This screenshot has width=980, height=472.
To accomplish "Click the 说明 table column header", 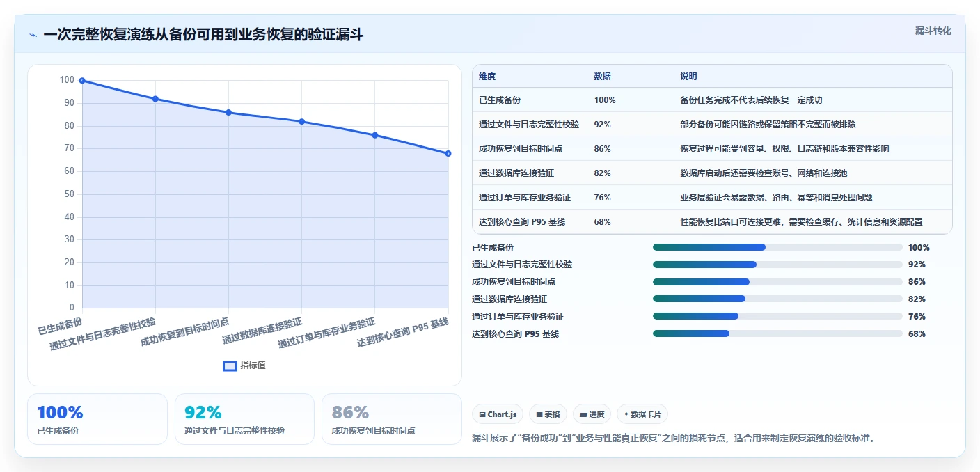I will point(688,77).
